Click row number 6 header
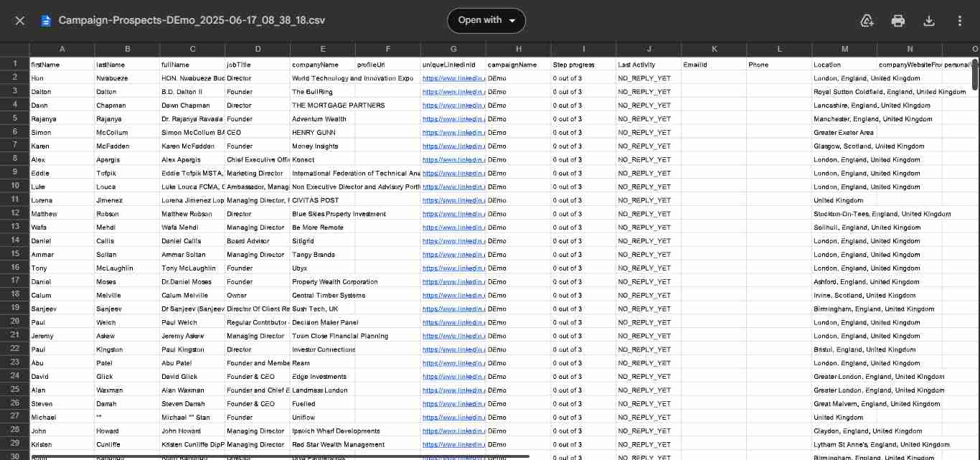 14,132
